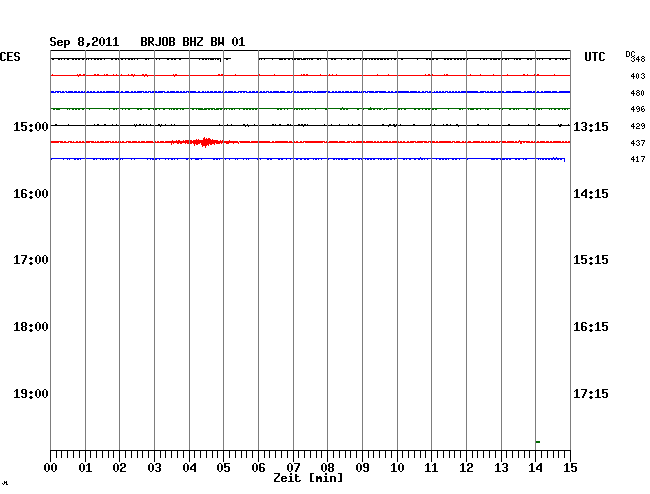The width and height of the screenshot is (650, 494).
Task: Click the date label "Sep 8,2011"
Action: (x=84, y=42)
